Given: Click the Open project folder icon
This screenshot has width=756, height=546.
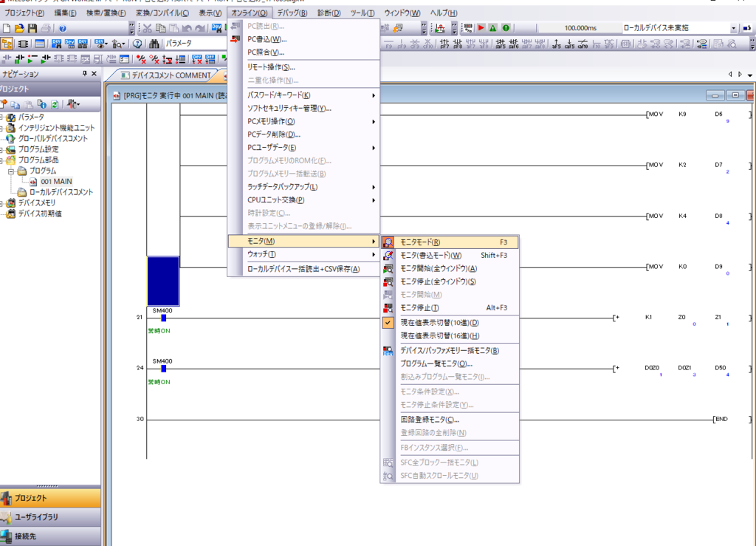Looking at the screenshot, I should pos(19,29).
